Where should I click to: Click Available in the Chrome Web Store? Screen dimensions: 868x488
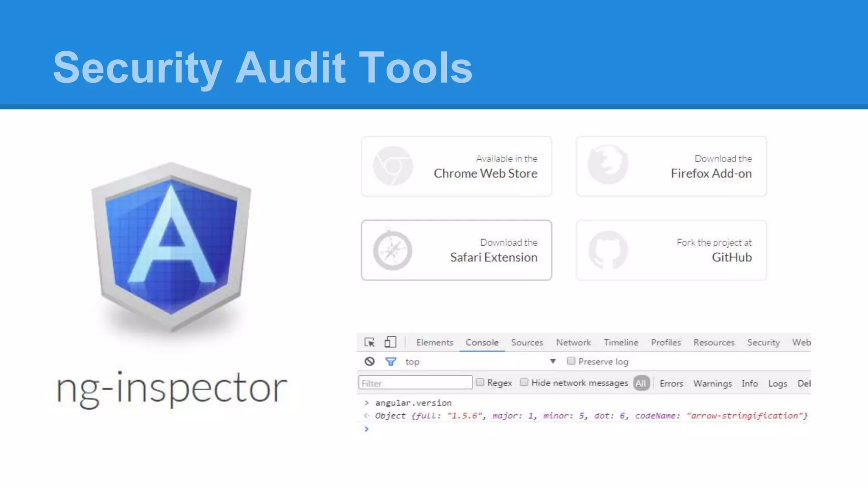point(456,166)
